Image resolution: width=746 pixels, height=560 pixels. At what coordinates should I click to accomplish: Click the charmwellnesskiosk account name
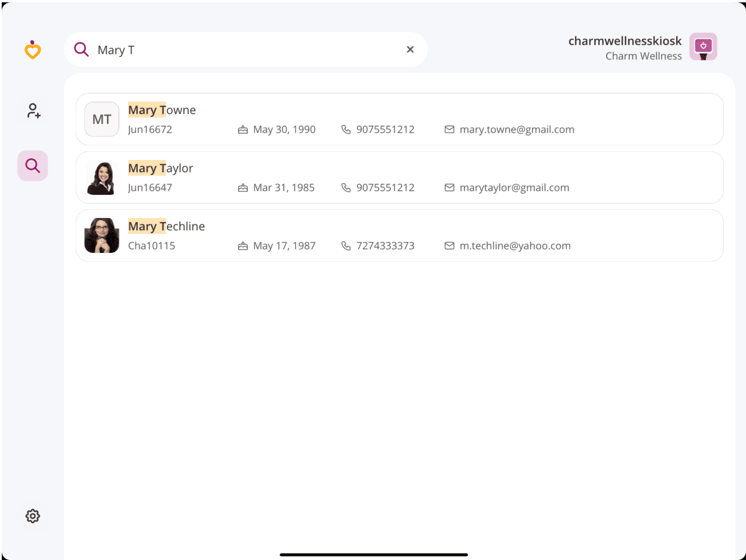(624, 41)
